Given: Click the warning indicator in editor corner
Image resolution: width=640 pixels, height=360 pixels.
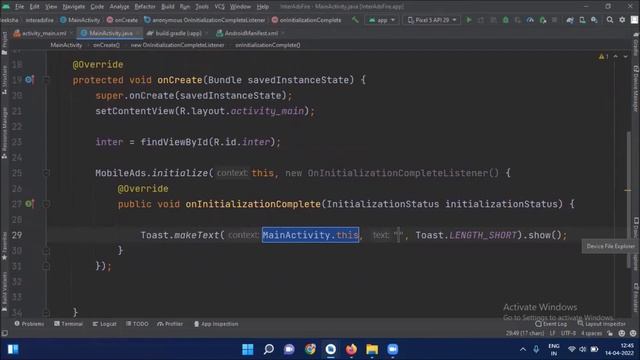Looking at the screenshot, I should 603,56.
